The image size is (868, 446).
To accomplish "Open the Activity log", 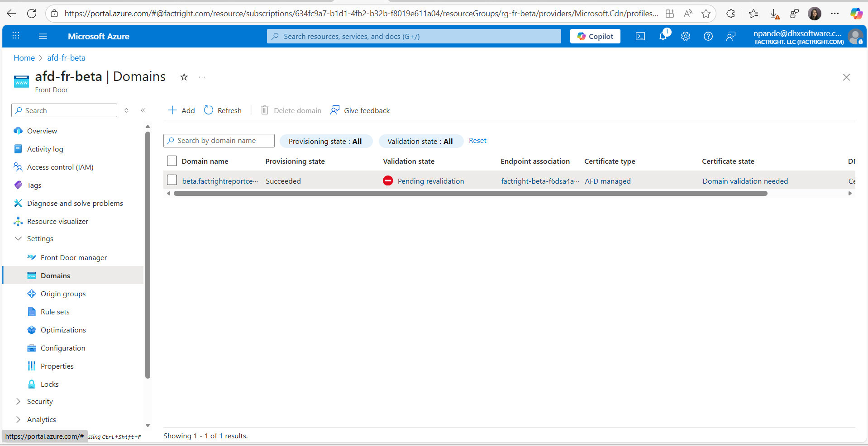I will (45, 149).
